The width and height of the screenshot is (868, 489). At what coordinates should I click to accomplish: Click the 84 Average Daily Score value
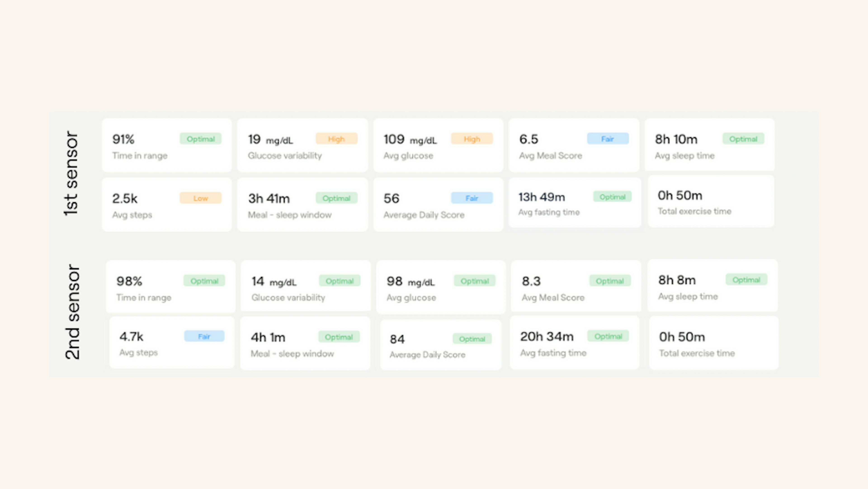pyautogui.click(x=397, y=339)
